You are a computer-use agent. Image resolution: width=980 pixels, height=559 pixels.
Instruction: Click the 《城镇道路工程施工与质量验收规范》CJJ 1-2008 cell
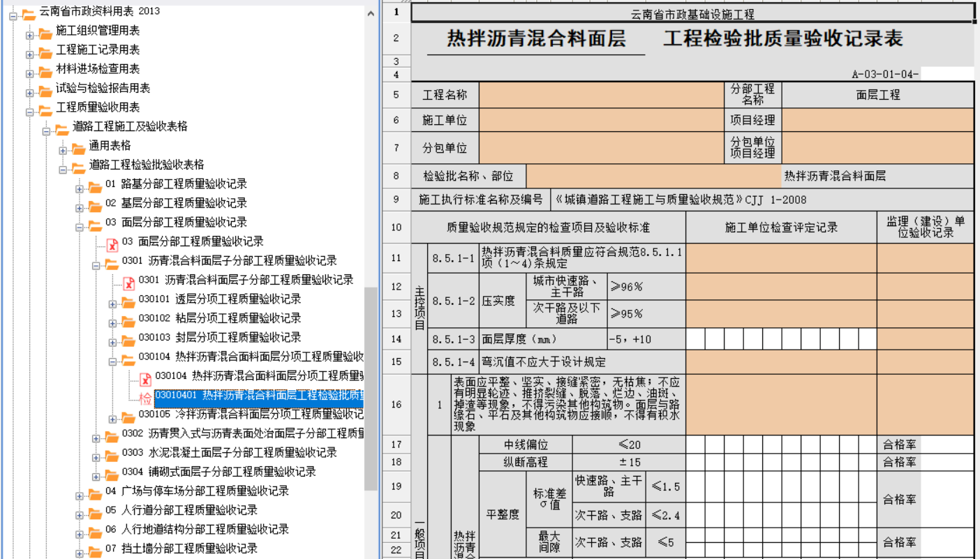[762, 200]
